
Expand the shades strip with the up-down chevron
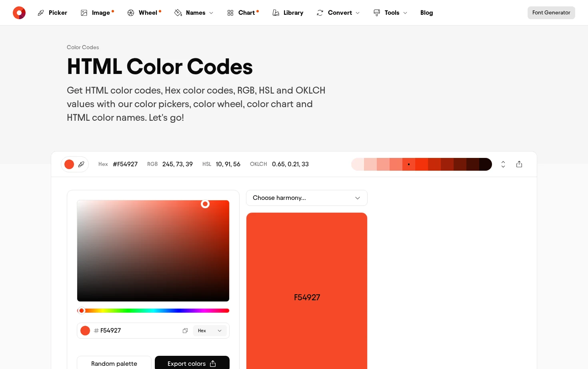tap(503, 164)
